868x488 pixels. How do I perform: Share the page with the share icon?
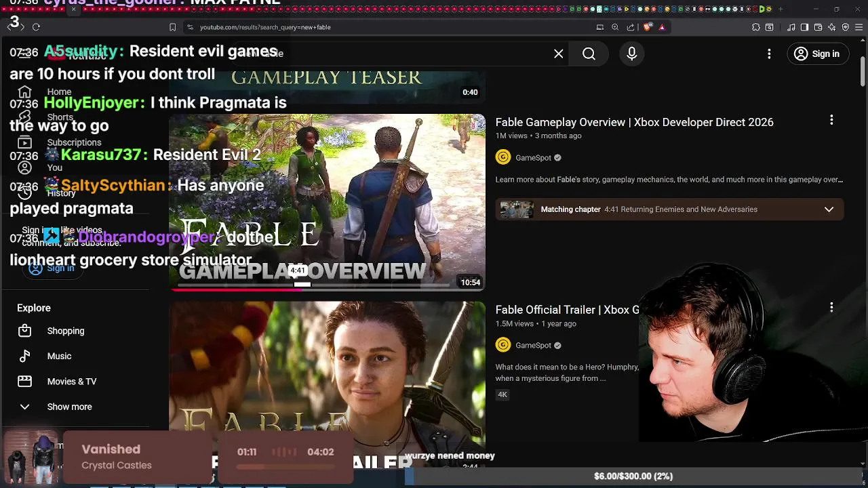631,27
